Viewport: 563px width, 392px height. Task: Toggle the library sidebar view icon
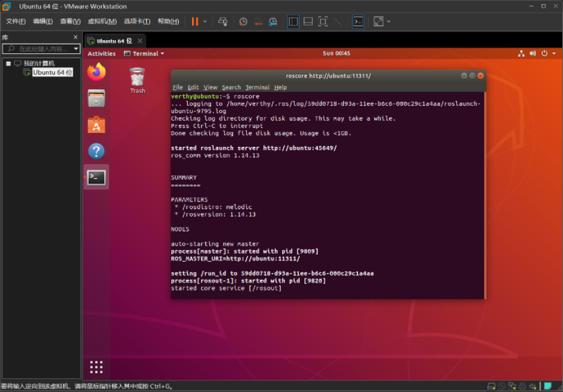click(293, 21)
